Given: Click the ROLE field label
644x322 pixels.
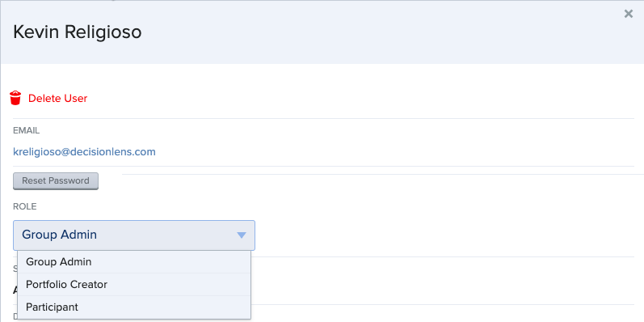Looking at the screenshot, I should point(24,206).
